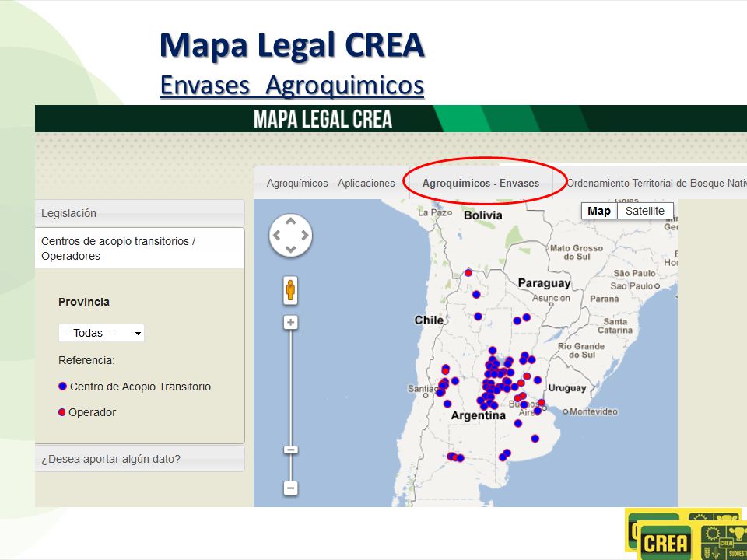Click Centro de Acopio Transitorio legend text
Image resolution: width=747 pixels, height=560 pixels.
coord(140,387)
